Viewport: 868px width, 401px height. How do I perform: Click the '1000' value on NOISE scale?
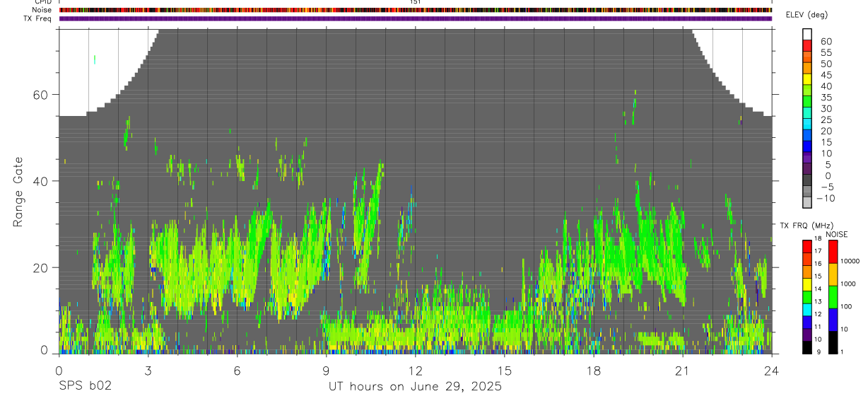coord(849,284)
